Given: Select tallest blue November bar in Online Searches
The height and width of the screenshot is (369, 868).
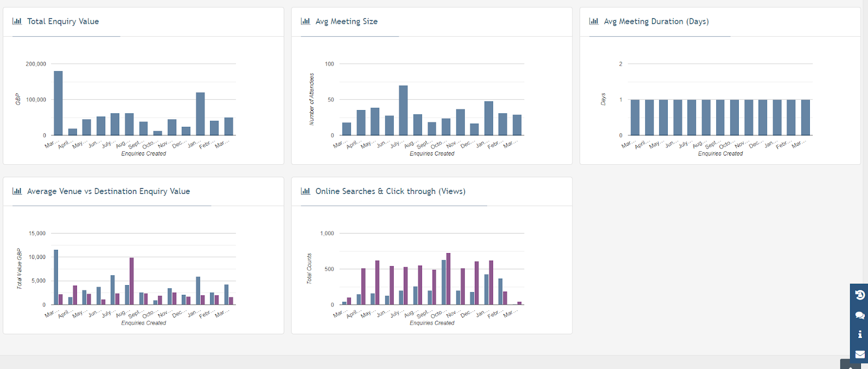Looking at the screenshot, I should coord(444,282).
